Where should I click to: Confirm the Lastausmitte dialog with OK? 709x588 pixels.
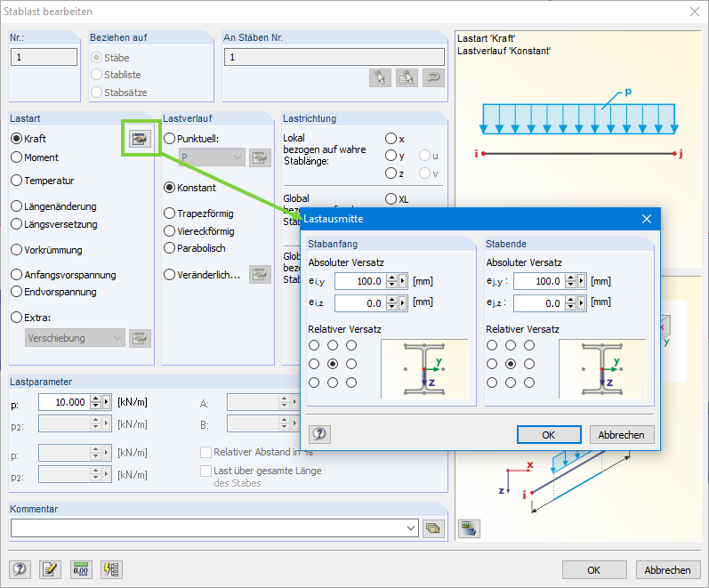click(549, 435)
